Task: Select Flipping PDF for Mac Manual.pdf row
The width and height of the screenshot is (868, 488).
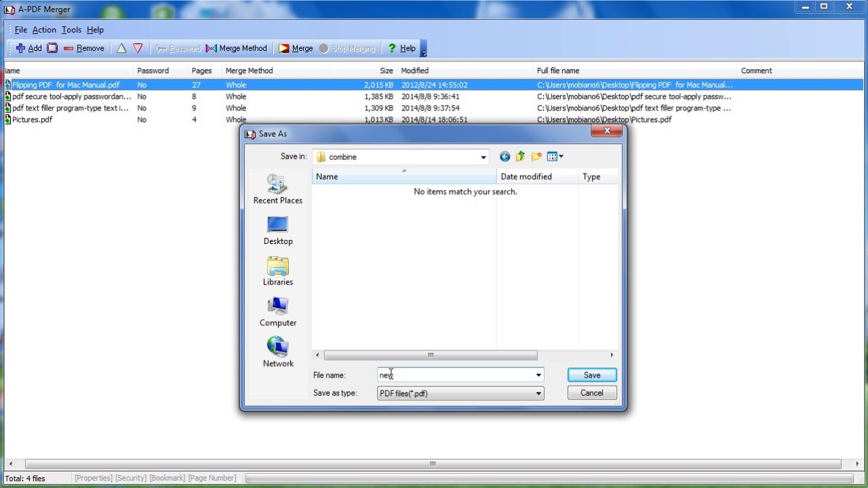Action: (434, 85)
